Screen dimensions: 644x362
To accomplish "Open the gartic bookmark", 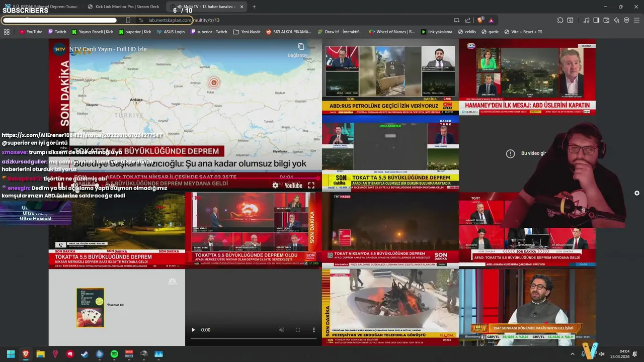I will (490, 32).
